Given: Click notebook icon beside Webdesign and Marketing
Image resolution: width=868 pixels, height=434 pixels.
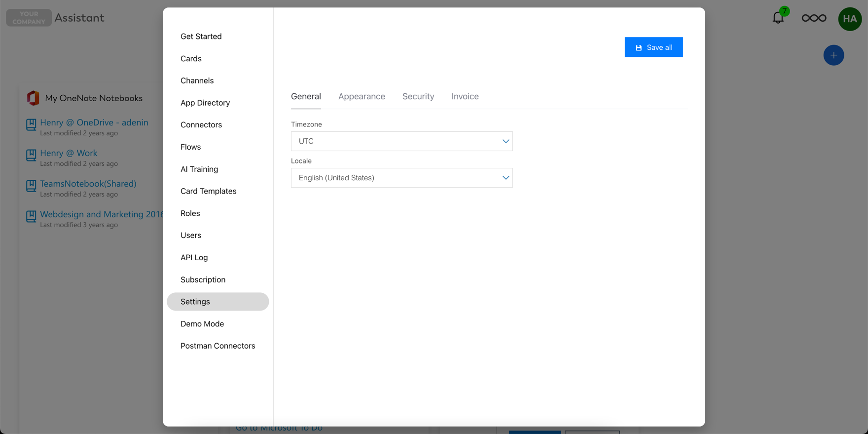Looking at the screenshot, I should pyautogui.click(x=31, y=216).
